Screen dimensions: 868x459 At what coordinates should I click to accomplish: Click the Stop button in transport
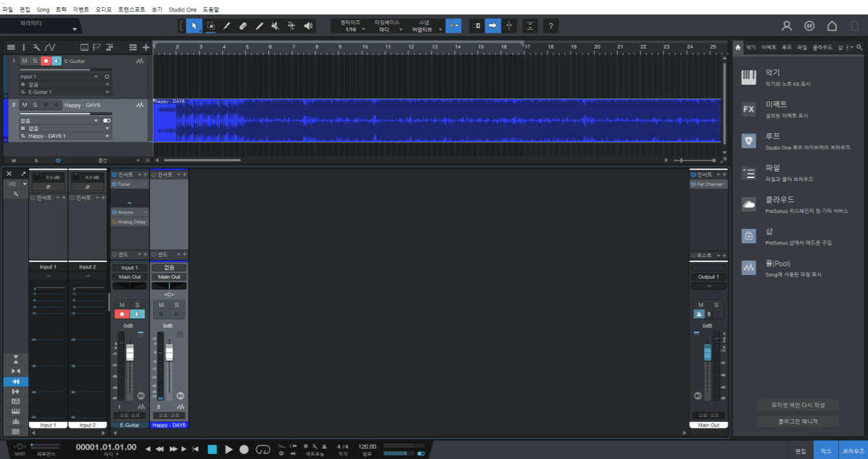pyautogui.click(x=212, y=450)
